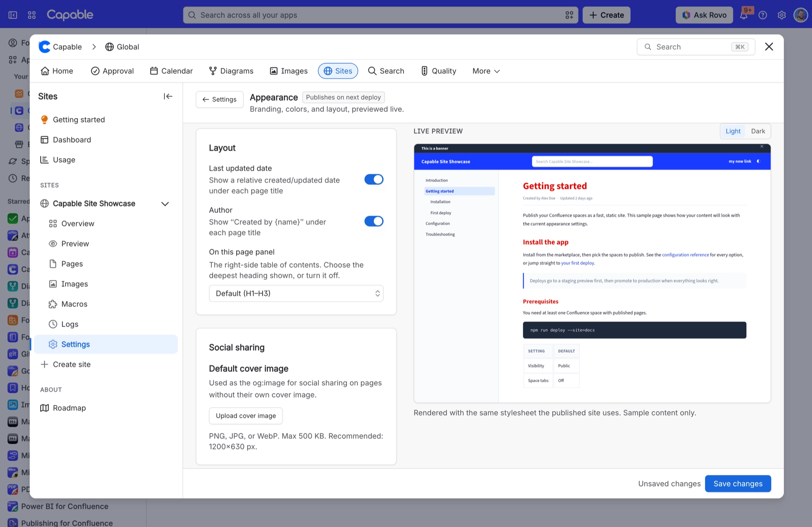This screenshot has height=527, width=812.
Task: Open the Usage item
Action: pyautogui.click(x=106, y=160)
